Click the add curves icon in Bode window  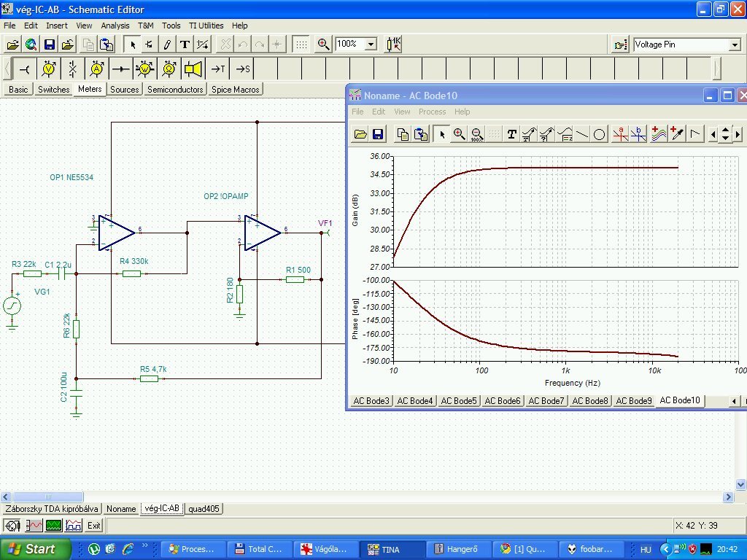pos(659,135)
